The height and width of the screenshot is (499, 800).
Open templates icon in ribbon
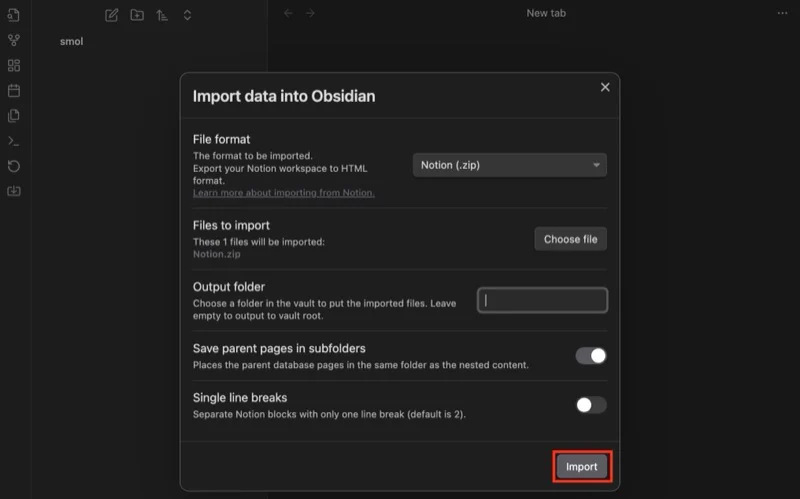coord(14,116)
